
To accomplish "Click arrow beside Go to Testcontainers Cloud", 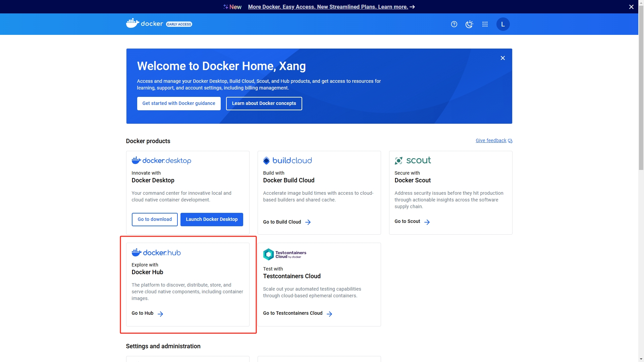I will click(329, 314).
